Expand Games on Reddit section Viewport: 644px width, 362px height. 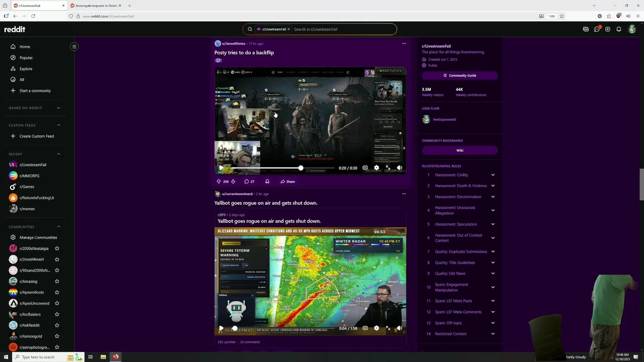[35, 108]
